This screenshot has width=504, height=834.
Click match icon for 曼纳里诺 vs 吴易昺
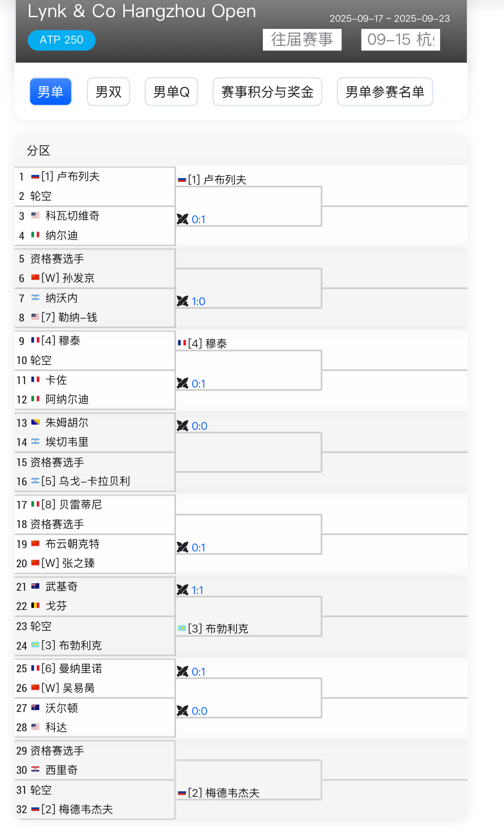coord(183,671)
